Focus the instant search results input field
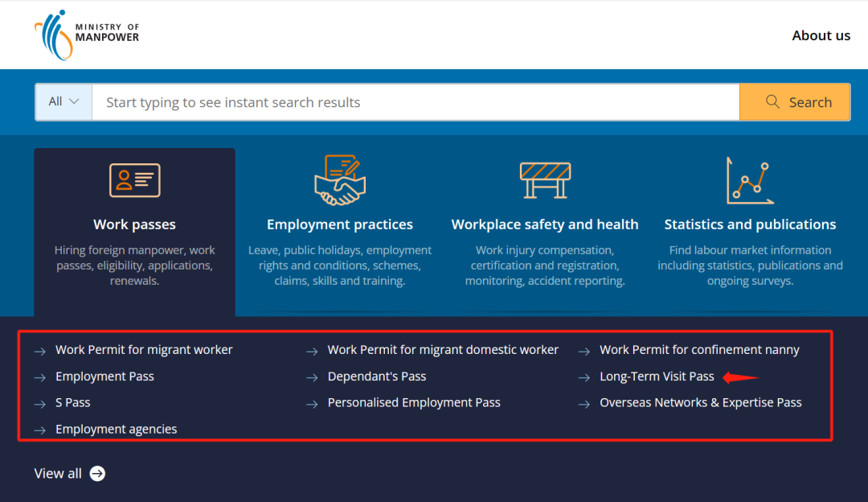This screenshot has height=502, width=868. click(416, 102)
